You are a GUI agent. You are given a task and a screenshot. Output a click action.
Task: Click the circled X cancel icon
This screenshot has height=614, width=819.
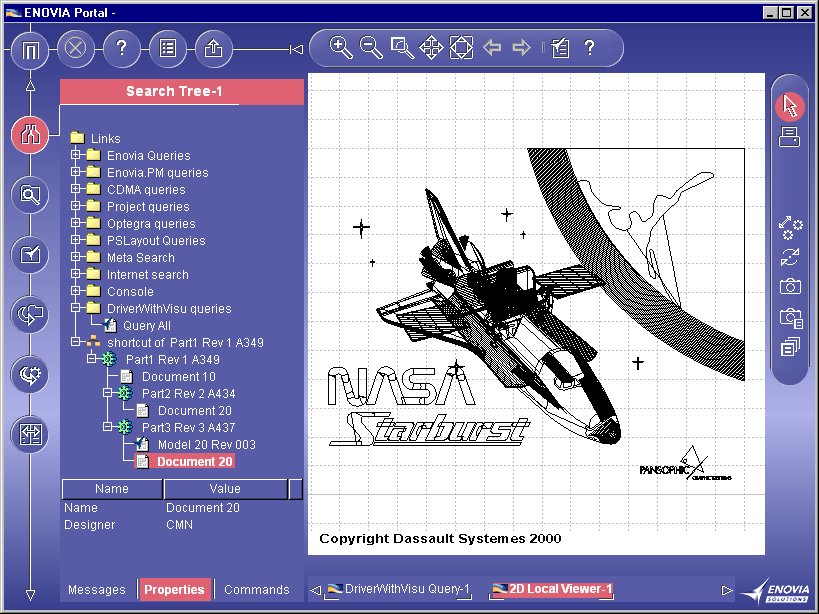[x=75, y=49]
